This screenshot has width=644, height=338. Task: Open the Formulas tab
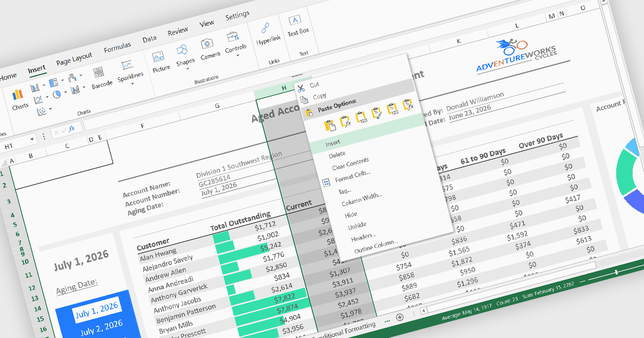117,47
